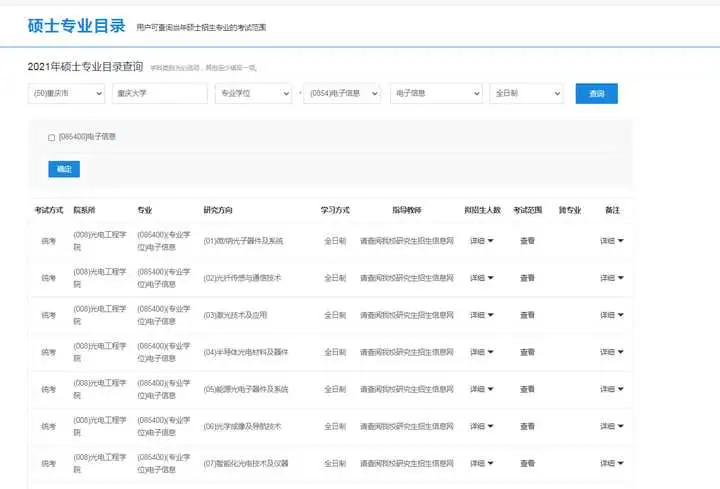Expand 备注 remarks 详细 for direction (06)
Screen dimensions: 720x489
click(x=612, y=426)
